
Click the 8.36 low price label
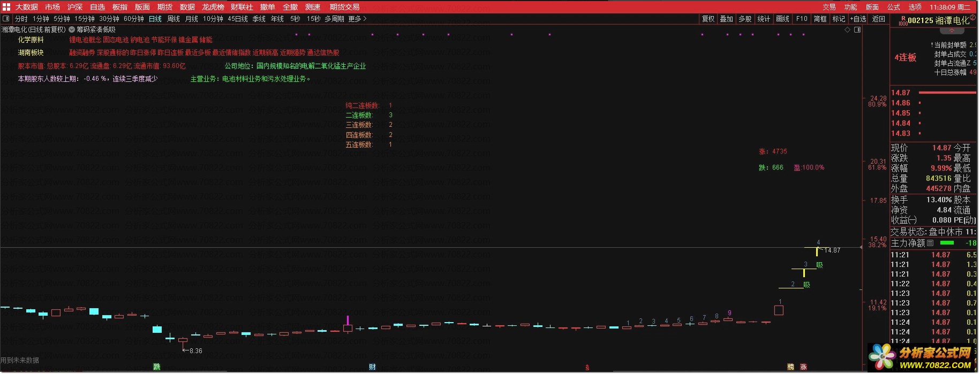tap(196, 351)
